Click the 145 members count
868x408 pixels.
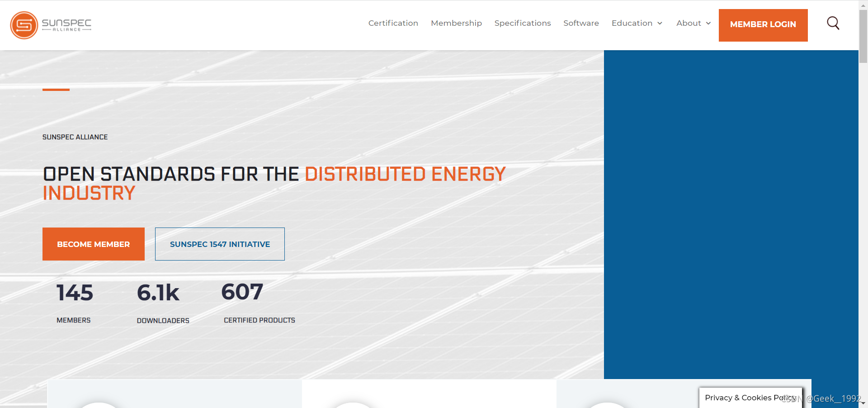pos(75,293)
